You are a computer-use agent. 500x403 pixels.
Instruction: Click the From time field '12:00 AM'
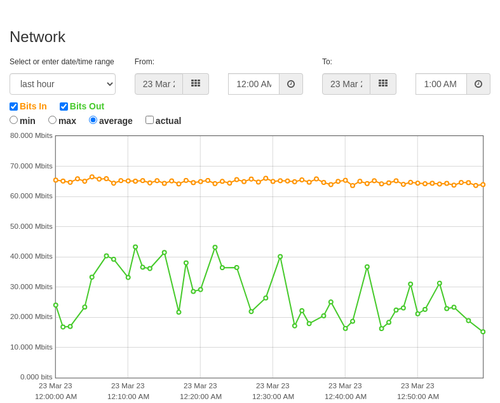254,84
